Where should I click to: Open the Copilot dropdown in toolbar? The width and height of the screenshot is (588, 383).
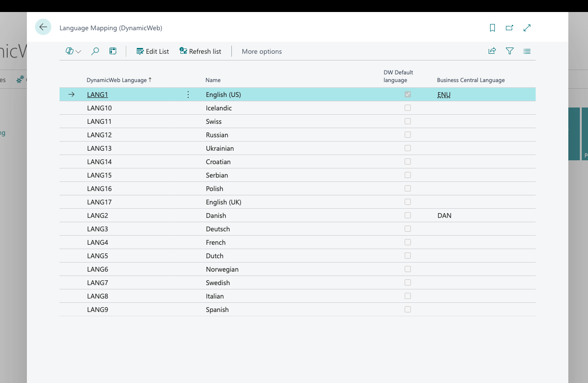tap(73, 51)
